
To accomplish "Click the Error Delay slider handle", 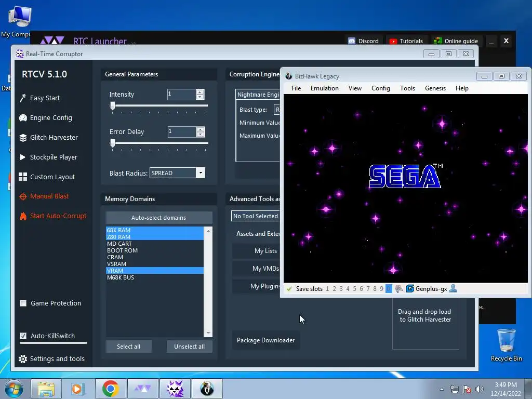I will [113, 143].
